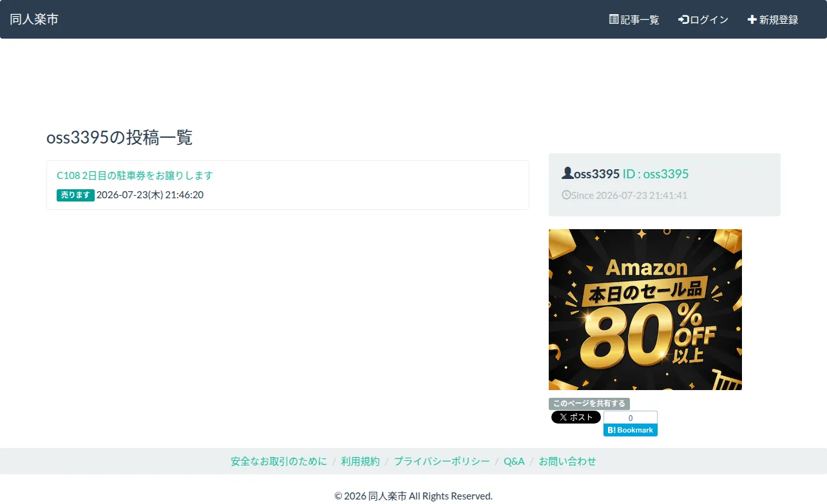Open the お問い合わせ contact link
The image size is (827, 504).
567,462
